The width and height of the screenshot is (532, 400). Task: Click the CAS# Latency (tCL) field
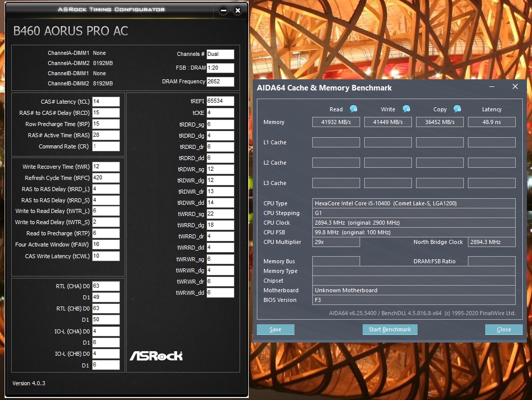point(106,102)
